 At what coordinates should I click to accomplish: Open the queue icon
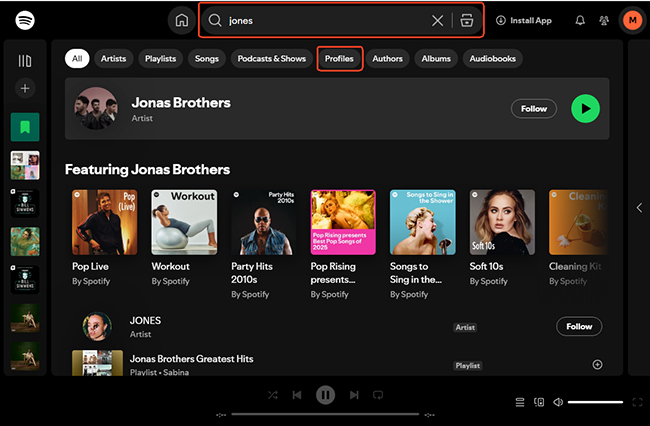(x=519, y=402)
